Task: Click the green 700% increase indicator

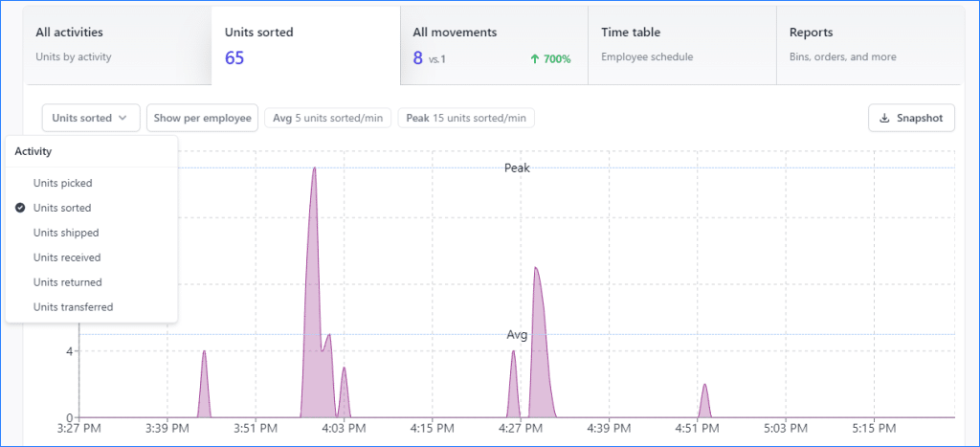Action: (x=550, y=59)
